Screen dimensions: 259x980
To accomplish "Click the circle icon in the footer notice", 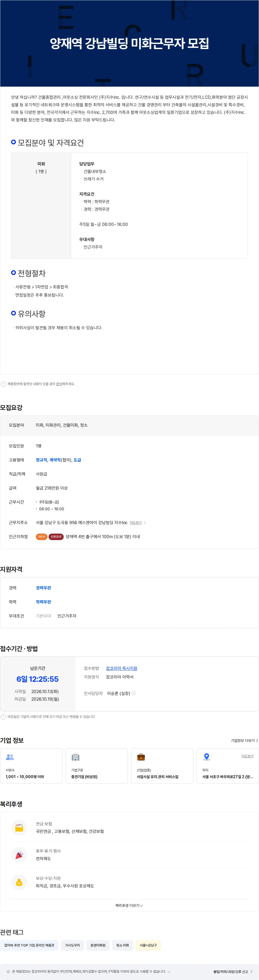I will (x=8, y=971).
